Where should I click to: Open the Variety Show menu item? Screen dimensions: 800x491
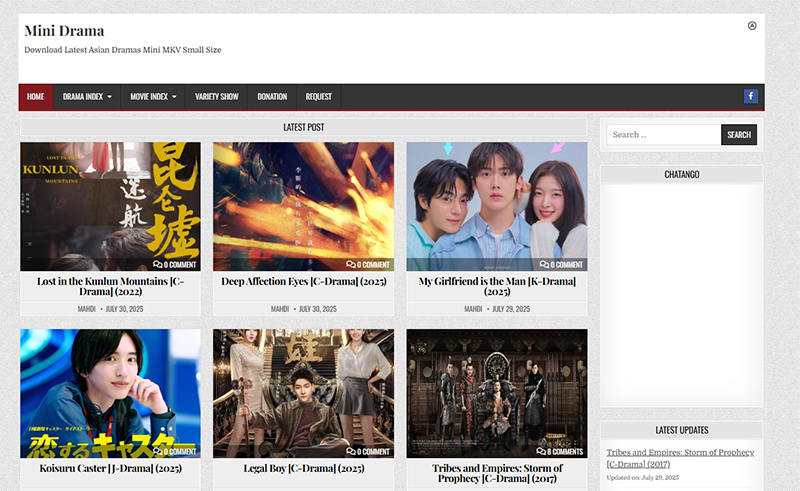coord(216,96)
